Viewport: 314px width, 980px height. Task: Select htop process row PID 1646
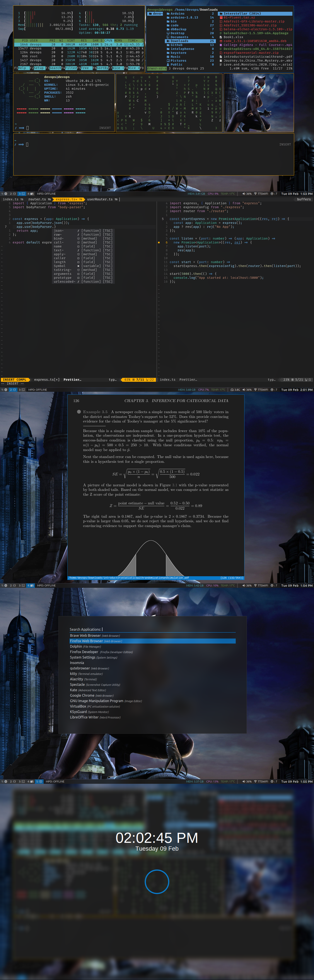coord(79,44)
